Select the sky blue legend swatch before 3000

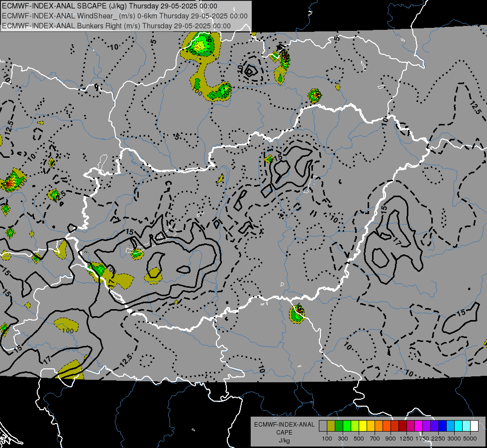(451, 426)
